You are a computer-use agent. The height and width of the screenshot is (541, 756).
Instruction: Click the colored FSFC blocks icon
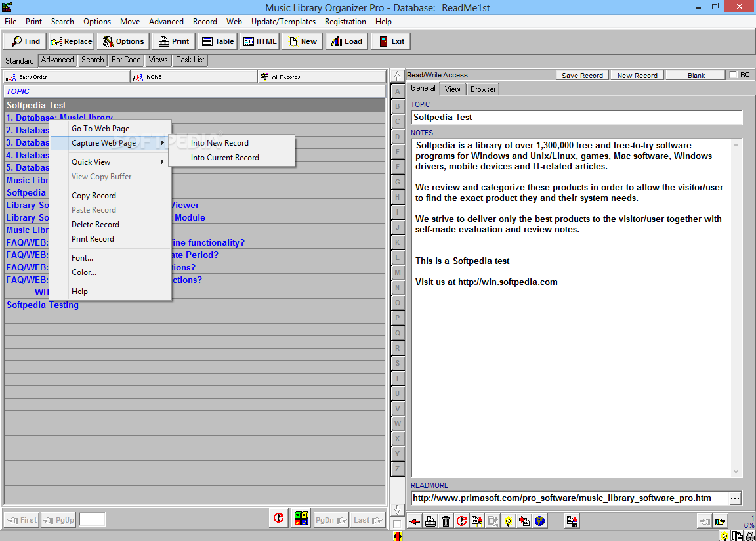tap(301, 519)
